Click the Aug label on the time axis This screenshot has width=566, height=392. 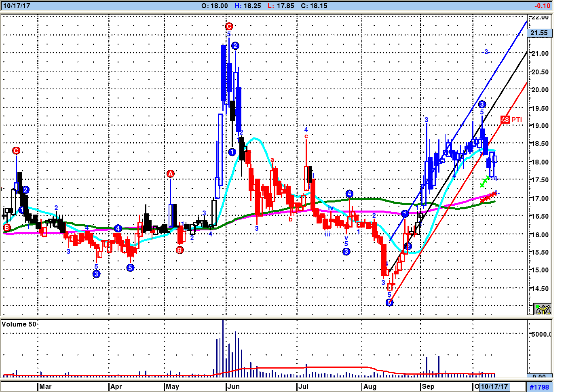pos(370,387)
